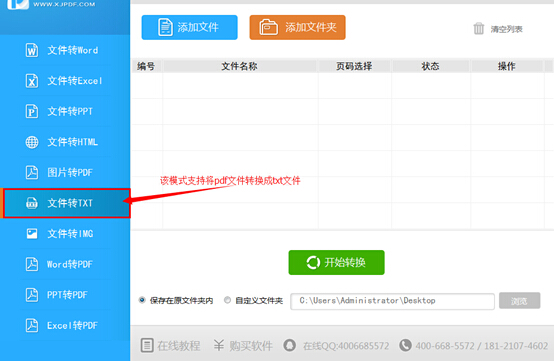Screen dimensions: 554x361
Task: Click the 状态 column header
Action: 430,66
